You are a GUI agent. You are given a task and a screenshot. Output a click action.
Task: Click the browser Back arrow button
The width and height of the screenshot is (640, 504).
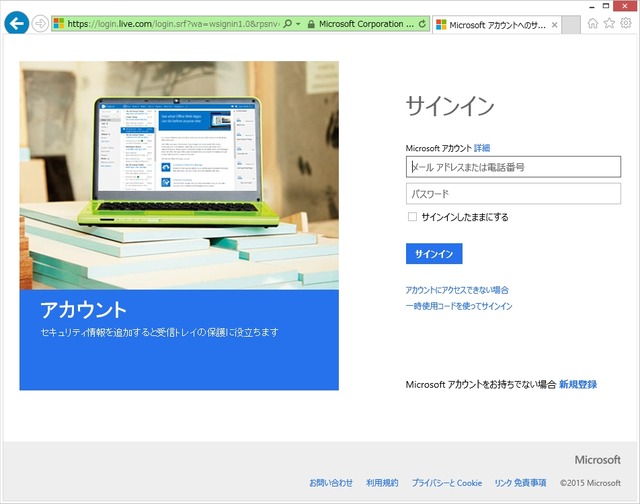point(17,23)
